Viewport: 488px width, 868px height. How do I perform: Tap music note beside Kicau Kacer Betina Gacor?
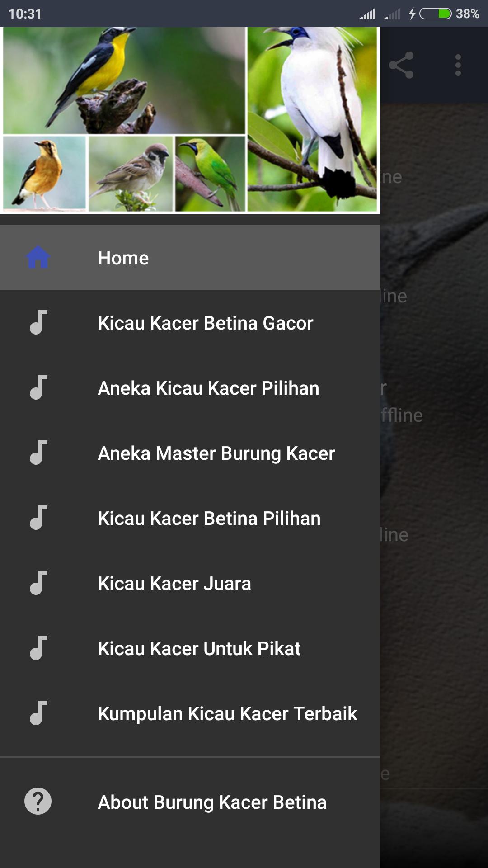pos(38,322)
